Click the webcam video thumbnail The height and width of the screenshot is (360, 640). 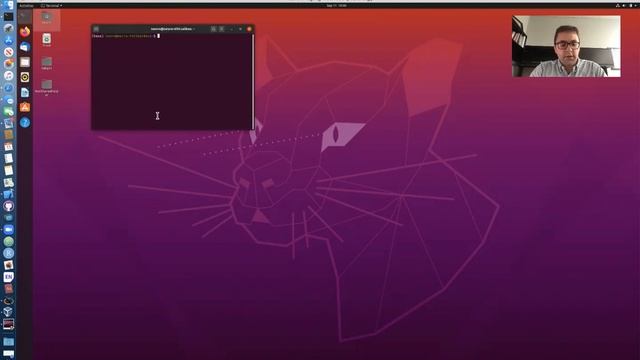coord(566,46)
